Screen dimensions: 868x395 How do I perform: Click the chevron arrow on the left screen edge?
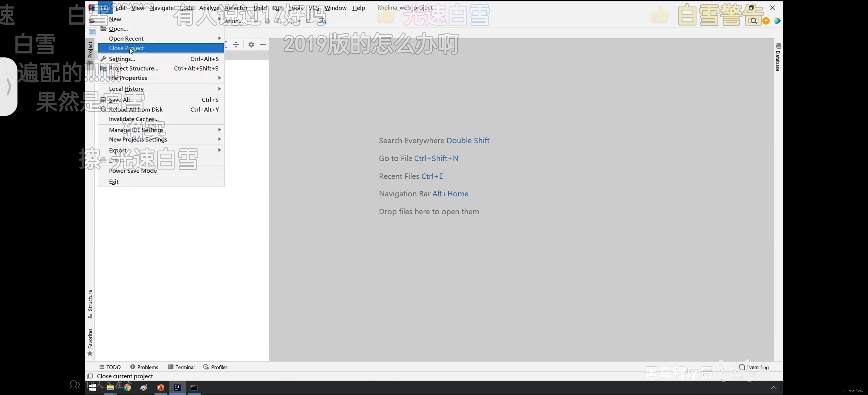[9, 87]
